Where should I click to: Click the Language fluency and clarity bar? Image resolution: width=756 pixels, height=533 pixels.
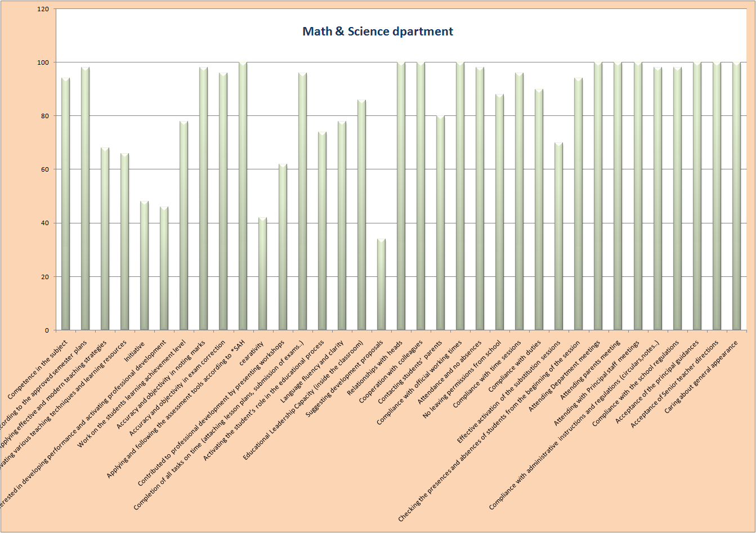coord(342,226)
